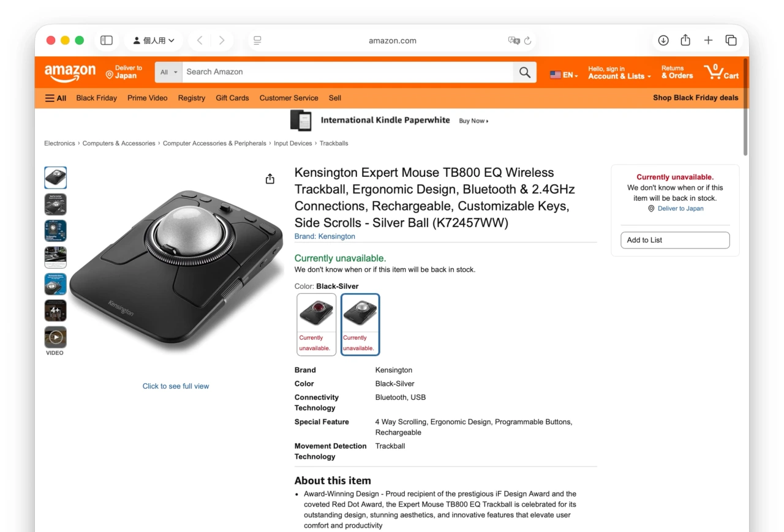Image resolution: width=784 pixels, height=532 pixels.
Task: Select Customer Service in the nav bar
Action: [x=288, y=98]
